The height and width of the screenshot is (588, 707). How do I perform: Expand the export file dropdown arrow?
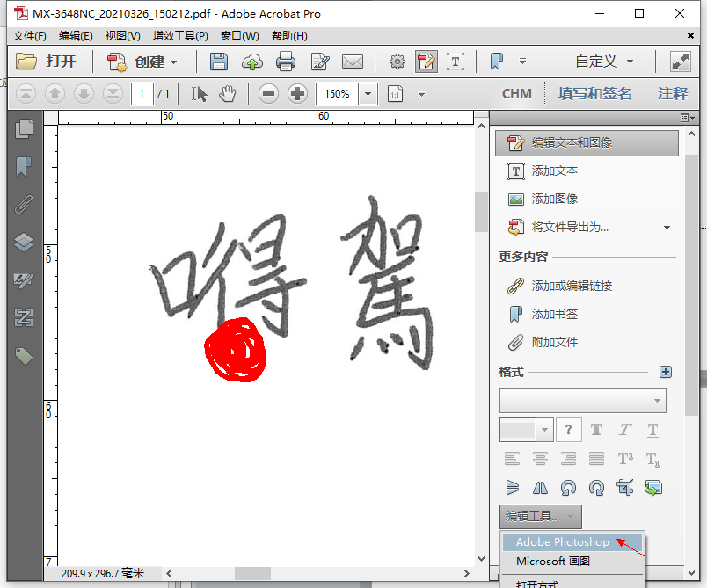pyautogui.click(x=667, y=228)
